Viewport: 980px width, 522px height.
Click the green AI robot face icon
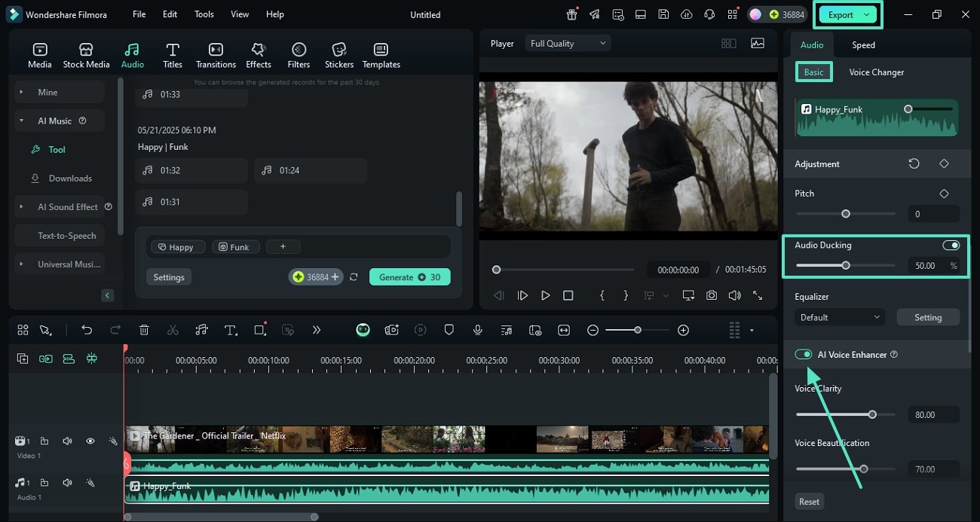click(x=363, y=330)
